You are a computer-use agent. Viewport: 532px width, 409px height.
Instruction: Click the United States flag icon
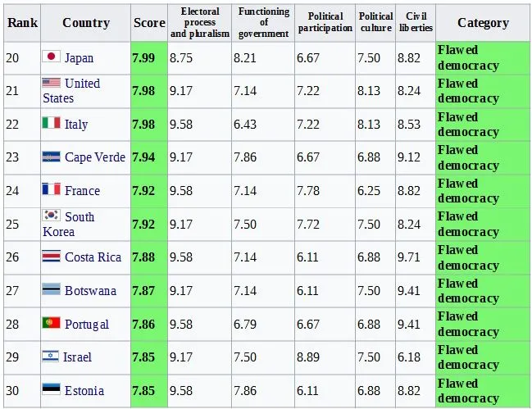[x=52, y=83]
